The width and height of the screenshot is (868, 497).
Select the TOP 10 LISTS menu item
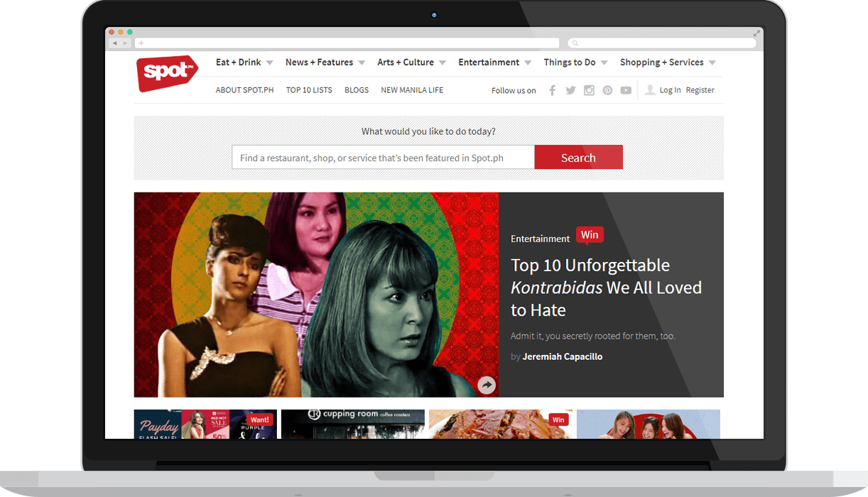[309, 90]
